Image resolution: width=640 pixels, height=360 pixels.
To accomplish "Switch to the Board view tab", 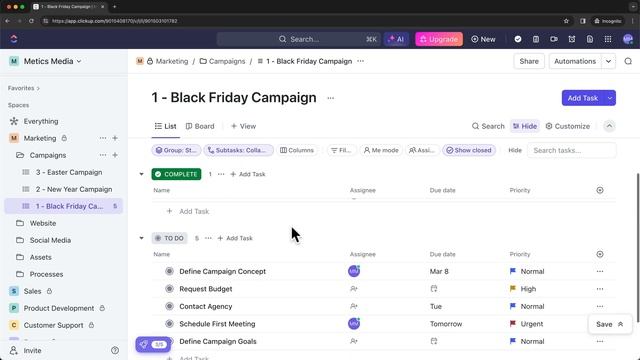I will click(200, 126).
